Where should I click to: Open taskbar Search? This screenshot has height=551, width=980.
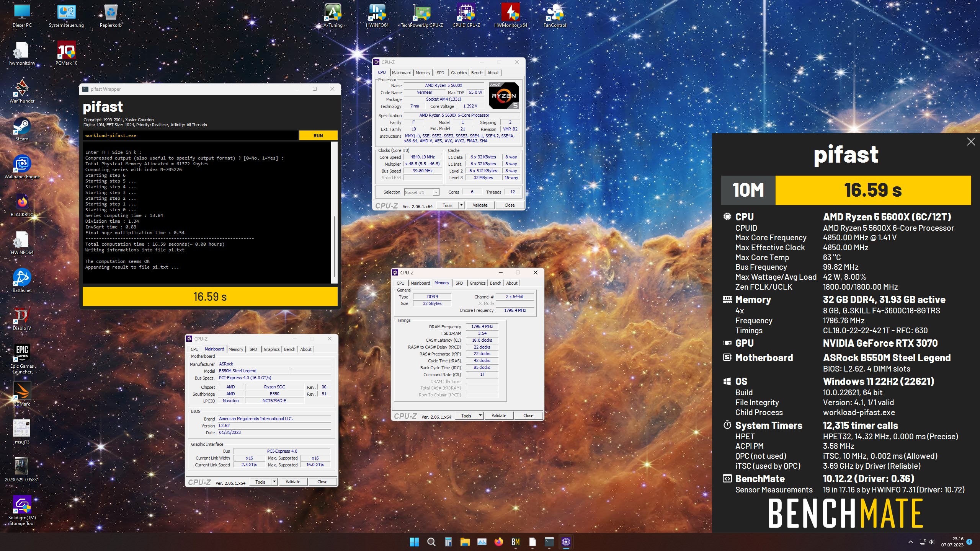431,542
